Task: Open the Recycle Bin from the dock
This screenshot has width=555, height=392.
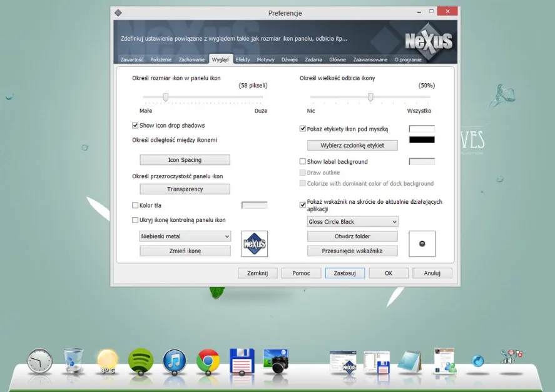Action: 73,361
